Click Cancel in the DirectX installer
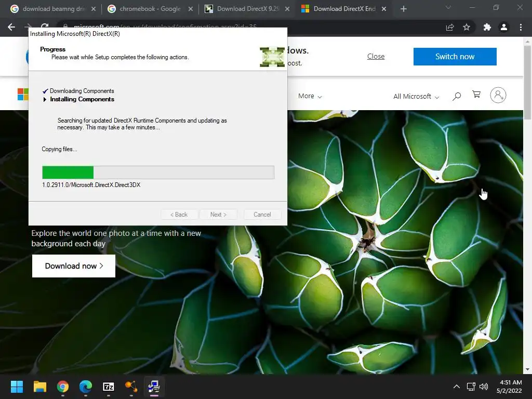 [x=262, y=215]
